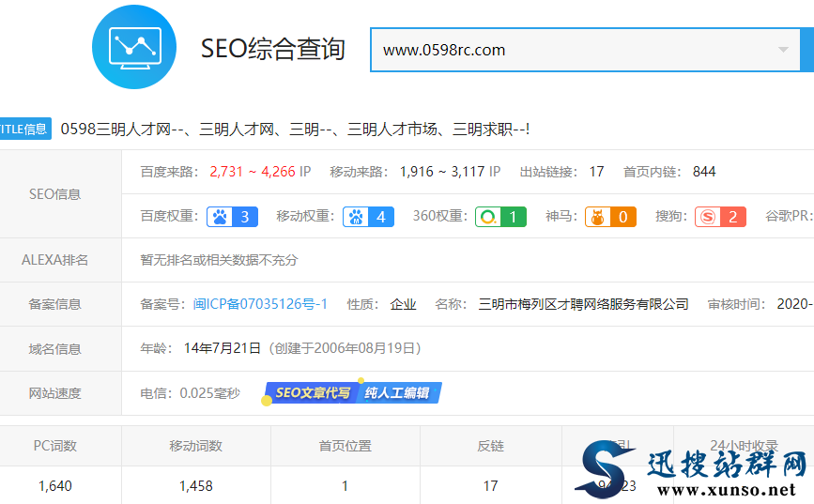Viewport: 814px width, 504px height.
Task: Click the 360权重 green circle icon
Action: point(488,217)
